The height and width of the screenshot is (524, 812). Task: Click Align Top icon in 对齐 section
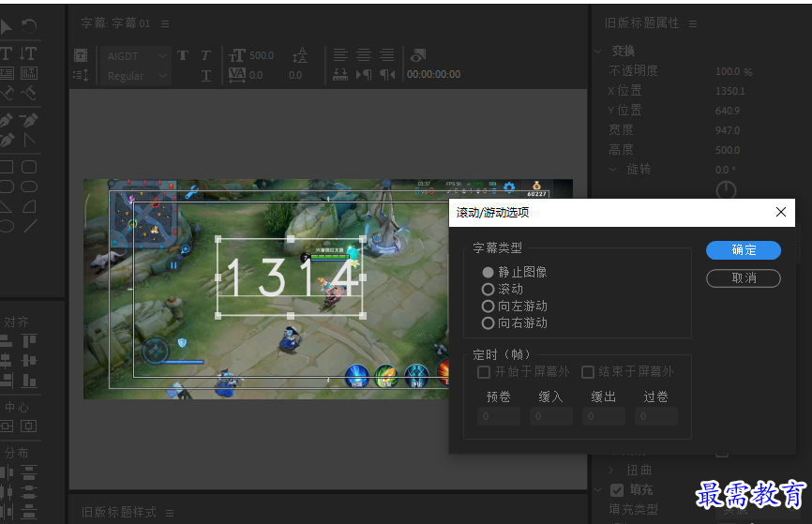pos(29,340)
